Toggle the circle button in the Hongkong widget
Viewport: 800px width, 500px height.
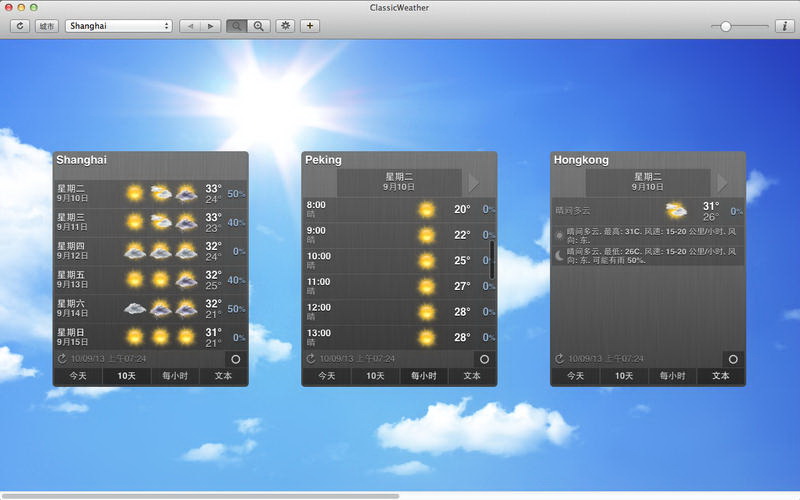click(x=733, y=358)
